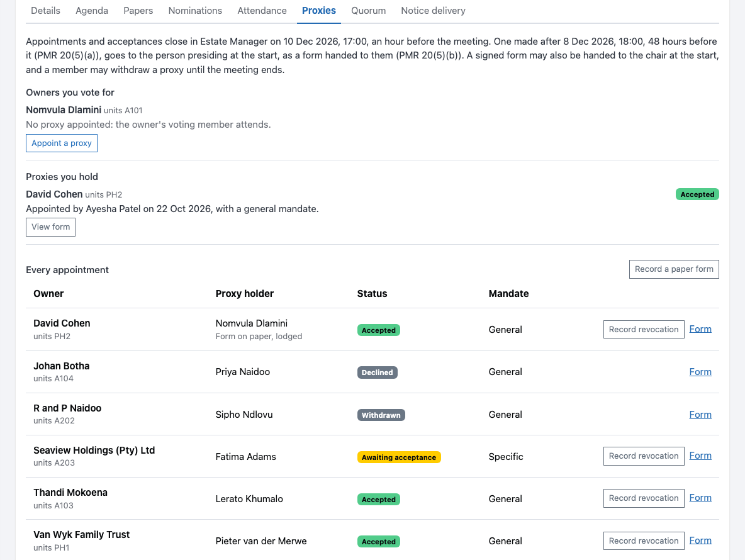
Task: Open Form link for R and P Naidoo
Action: point(700,415)
